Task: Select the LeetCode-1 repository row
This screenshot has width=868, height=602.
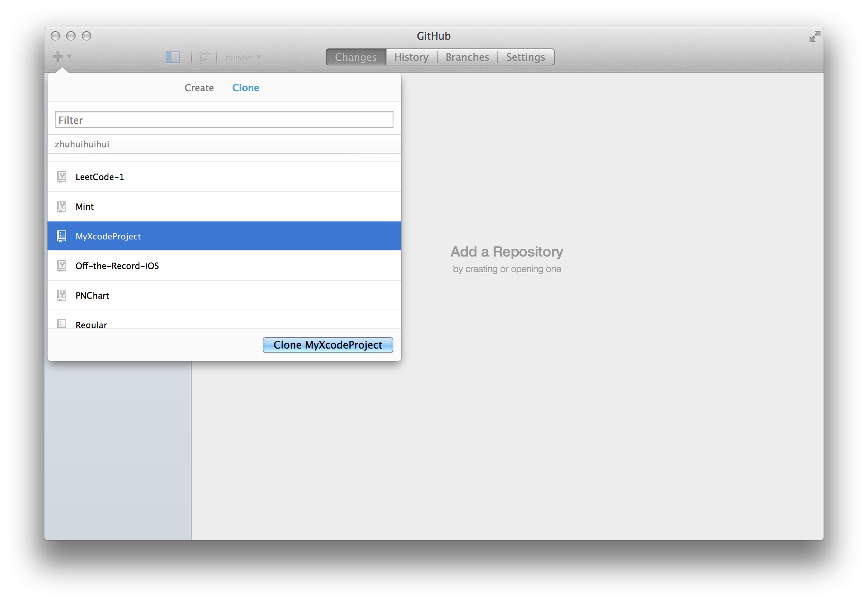Action: (224, 177)
